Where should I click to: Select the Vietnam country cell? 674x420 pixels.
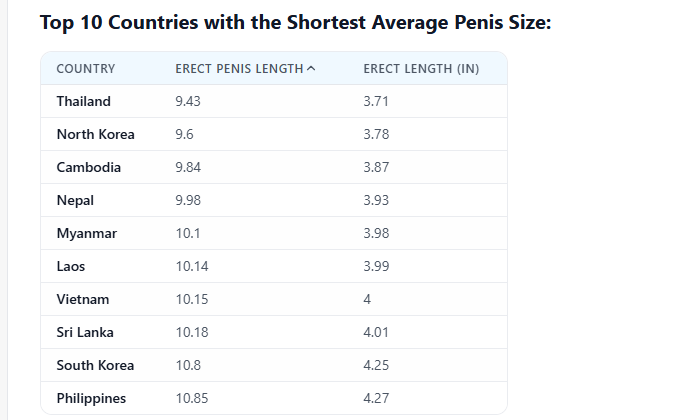[x=83, y=299]
